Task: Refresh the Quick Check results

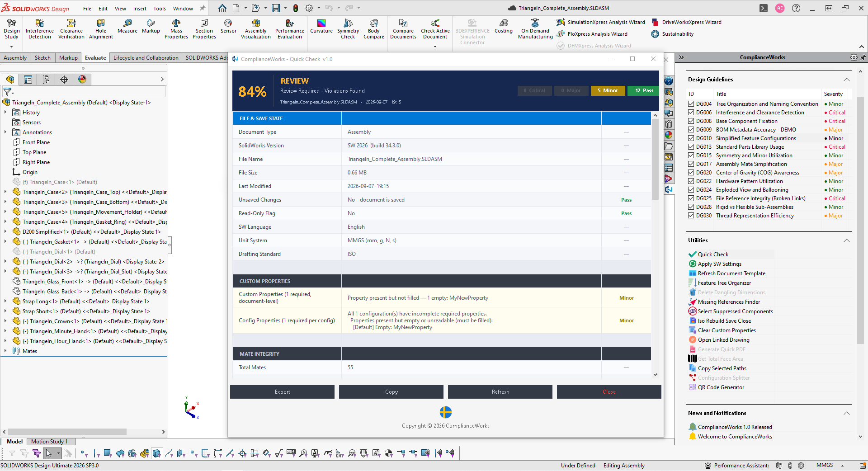Action: pyautogui.click(x=500, y=392)
